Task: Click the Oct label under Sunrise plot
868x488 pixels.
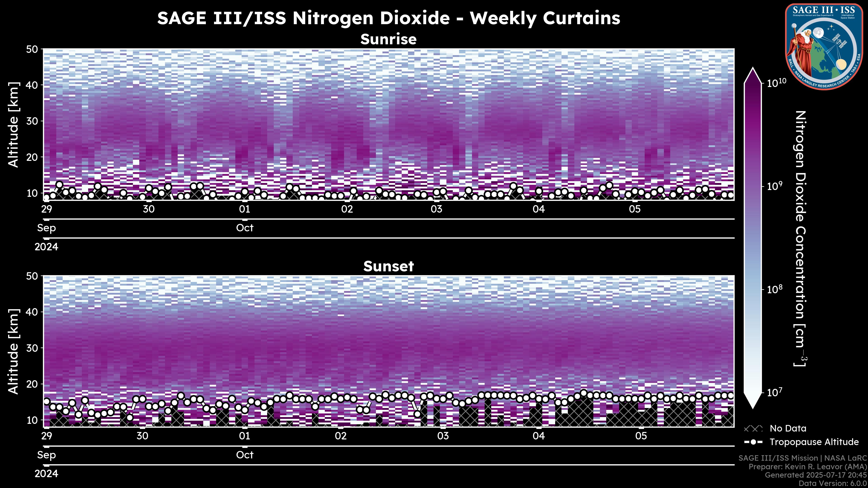Action: click(x=245, y=228)
